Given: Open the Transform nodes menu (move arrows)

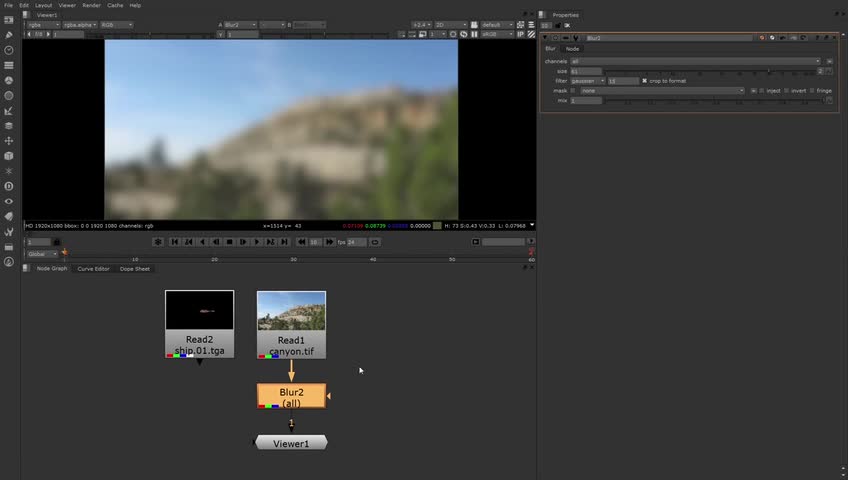Looking at the screenshot, I should 9,141.
